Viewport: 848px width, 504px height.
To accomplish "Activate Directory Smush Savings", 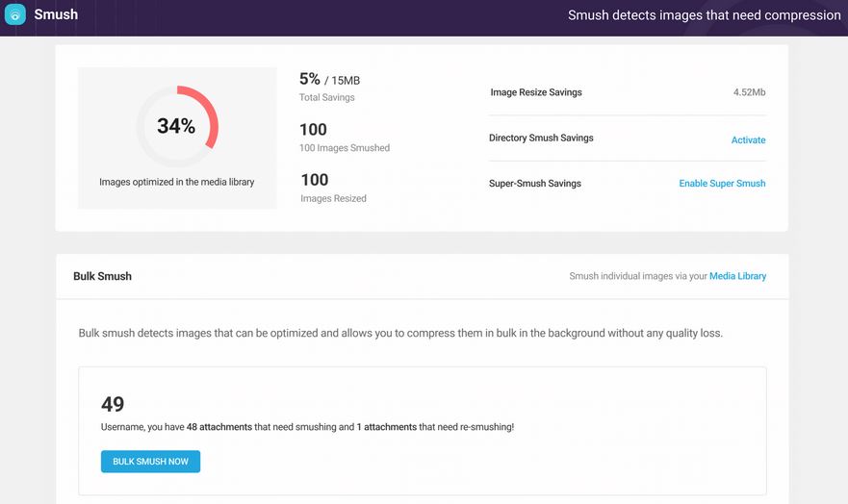I will pos(749,139).
